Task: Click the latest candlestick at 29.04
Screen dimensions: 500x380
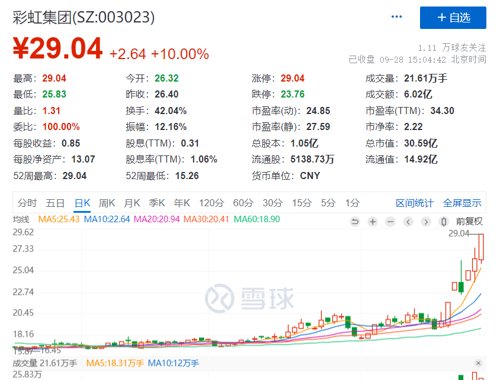Action: click(x=481, y=247)
